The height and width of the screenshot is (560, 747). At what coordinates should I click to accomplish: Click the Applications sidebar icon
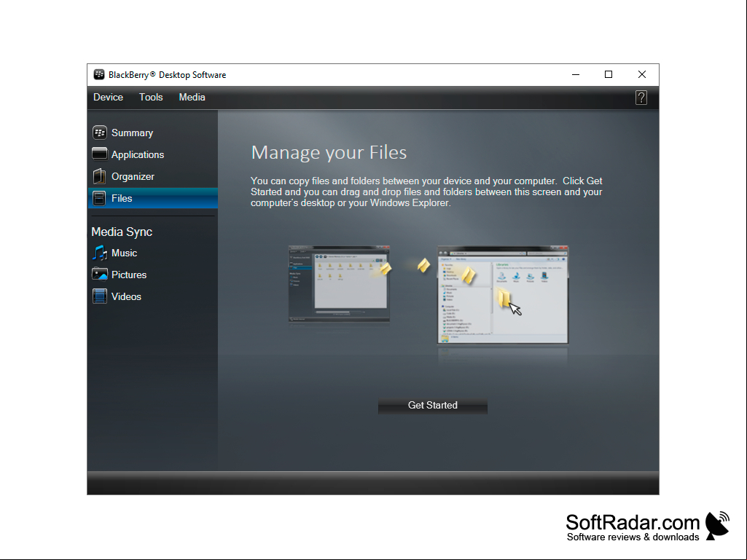pos(100,154)
